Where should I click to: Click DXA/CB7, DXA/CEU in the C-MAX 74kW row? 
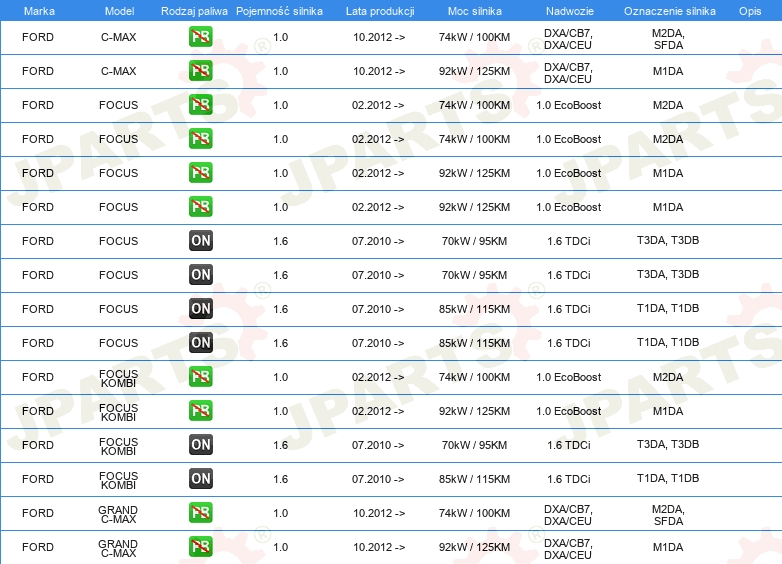(x=568, y=39)
